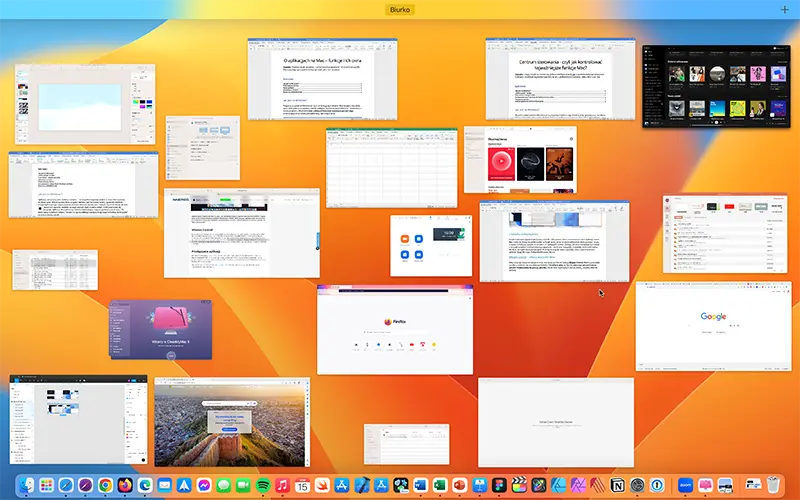Screen dimensions: 800x500
Task: Open Finder from the Dock
Action: click(26, 485)
